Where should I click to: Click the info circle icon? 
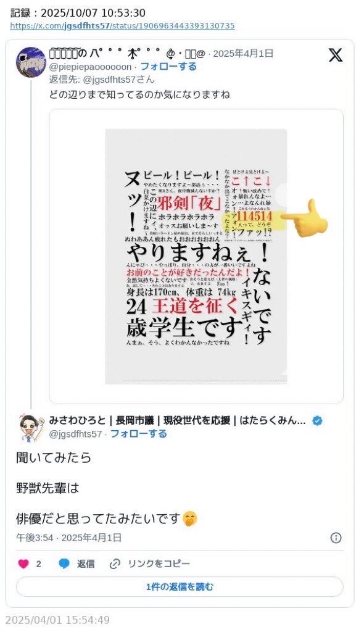pos(336,538)
